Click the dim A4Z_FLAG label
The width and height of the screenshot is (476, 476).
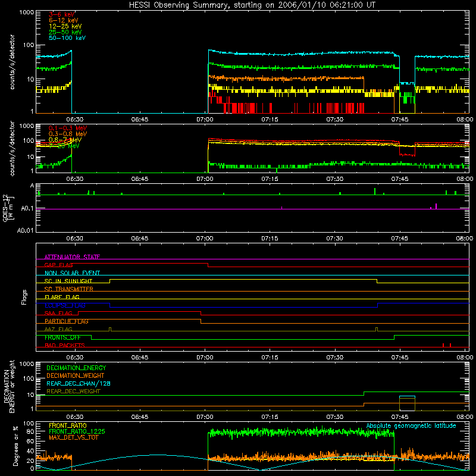coord(58,329)
